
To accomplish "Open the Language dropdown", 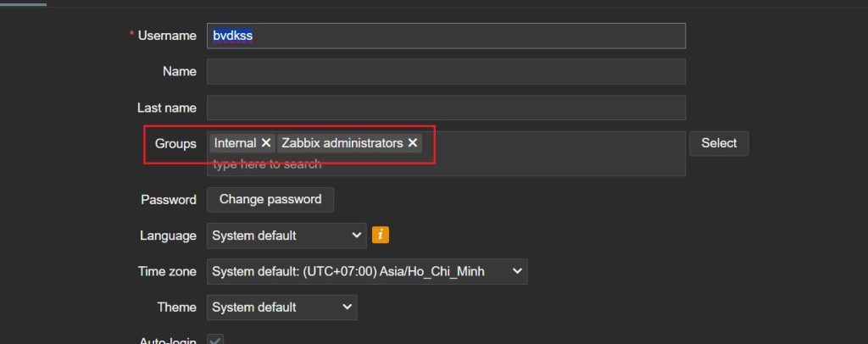I will coord(287,236).
